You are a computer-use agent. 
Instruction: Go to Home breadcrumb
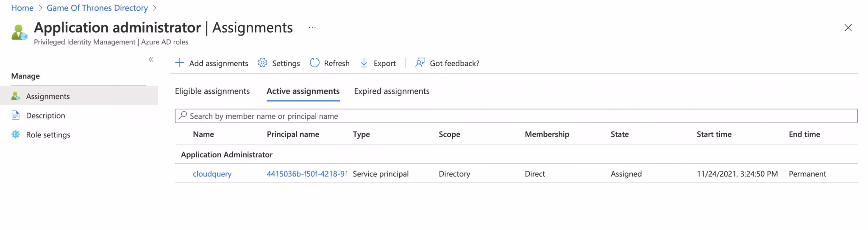22,8
